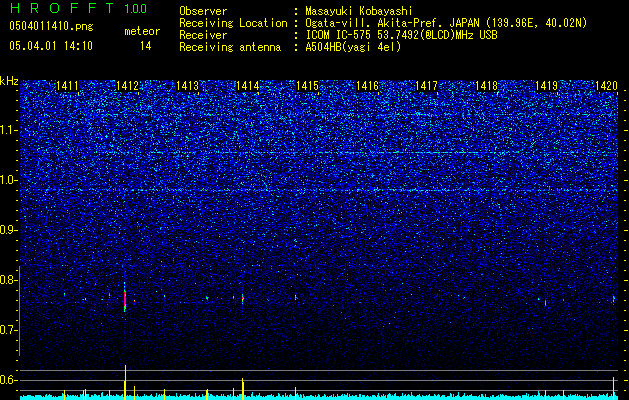Click time marker 1413
Viewport: 629px width, 400px height.
(187, 86)
